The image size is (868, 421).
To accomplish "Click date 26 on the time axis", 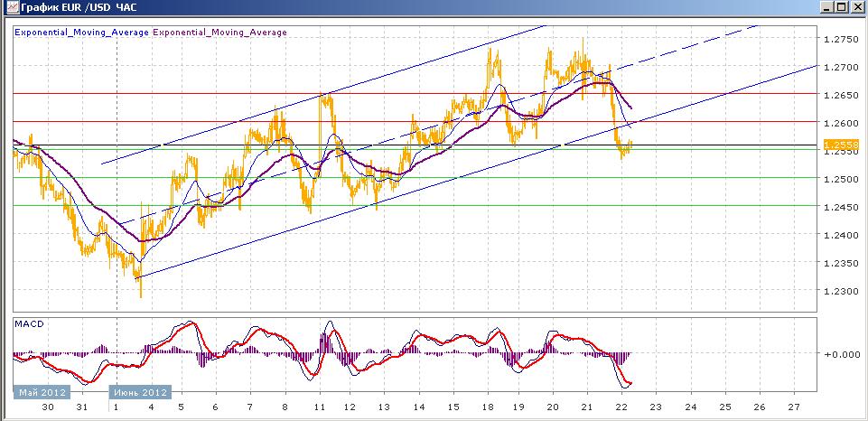I will (x=760, y=407).
